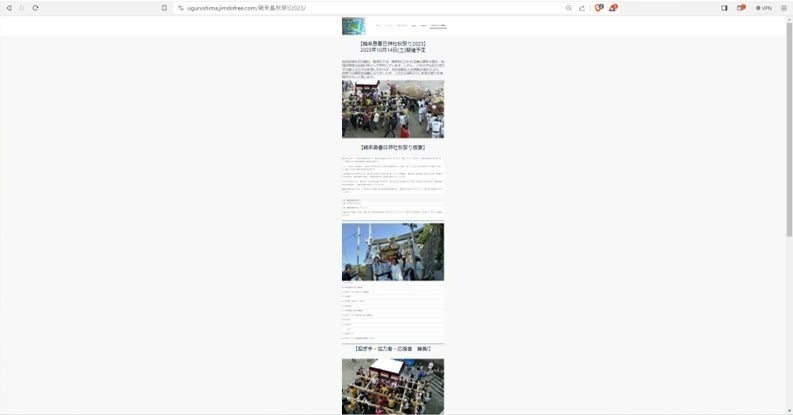Toggle the browser sidebar panel
This screenshot has height=415, width=793.
[724, 7]
